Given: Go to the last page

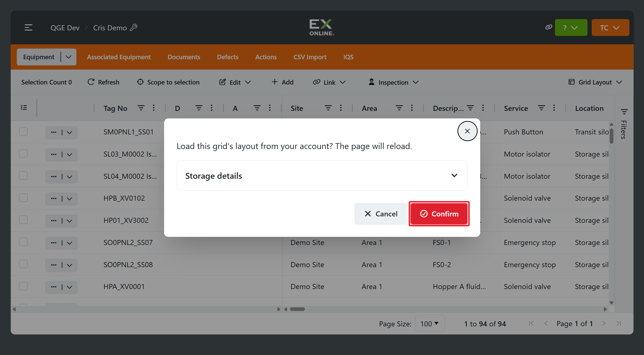Looking at the screenshot, I should pyautogui.click(x=618, y=323).
